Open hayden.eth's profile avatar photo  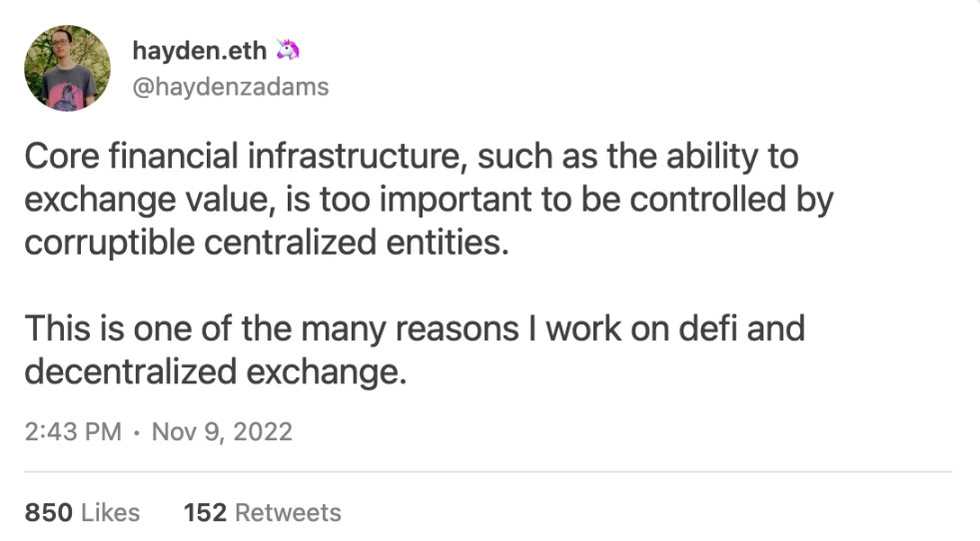coord(68,68)
